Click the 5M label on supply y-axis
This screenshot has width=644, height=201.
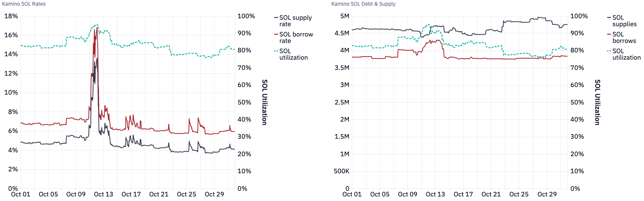click(x=345, y=16)
